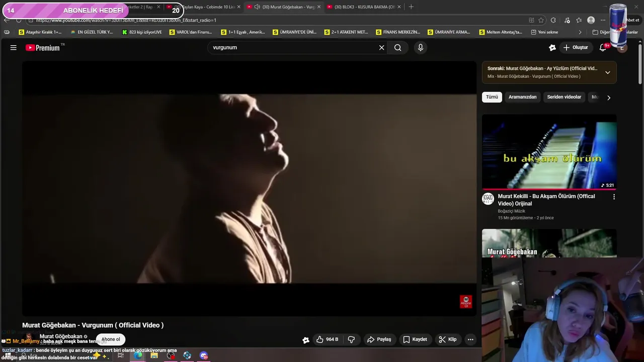Viewport: 644px width, 362px height.
Task: Show more filter chips with the arrow
Action: (608, 98)
